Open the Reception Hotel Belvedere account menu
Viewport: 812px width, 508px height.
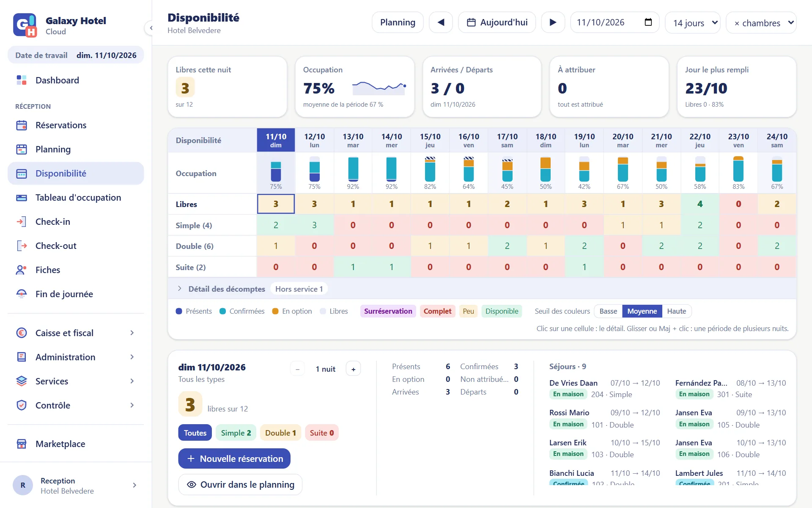tap(76, 485)
